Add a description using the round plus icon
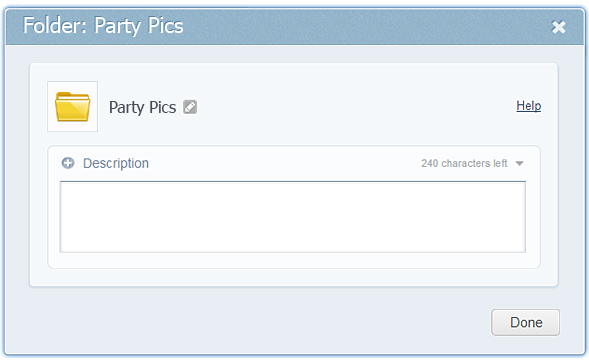589x362 pixels. coord(68,163)
